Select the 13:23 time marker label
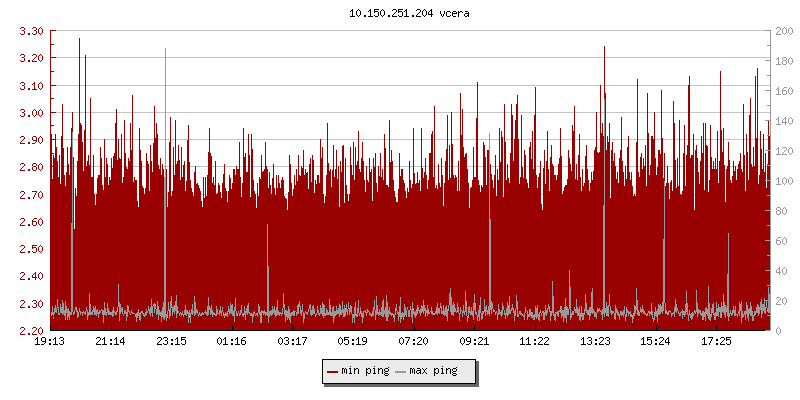This screenshot has height=400, width=800. 596,342
